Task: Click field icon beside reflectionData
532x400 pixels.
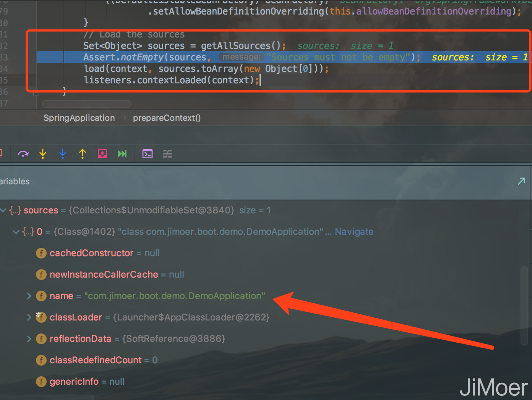Action: click(41, 339)
